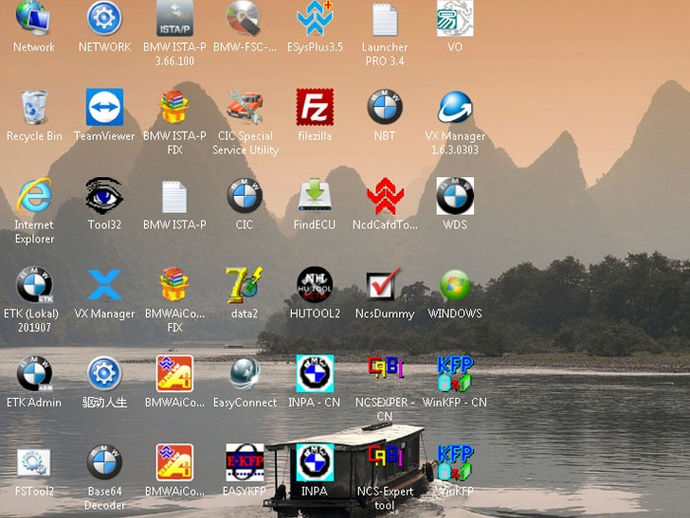The image size is (690, 518).
Task: Open the filezilla shortcut
Action: [315, 107]
